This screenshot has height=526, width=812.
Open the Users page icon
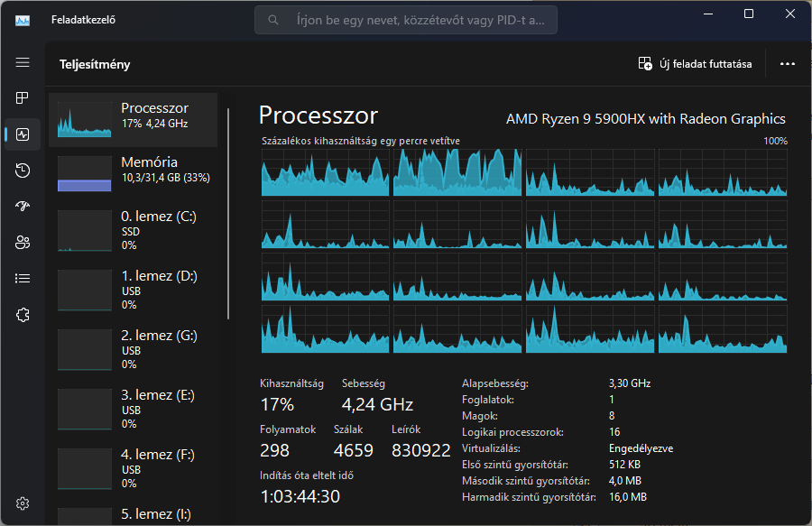point(23,243)
